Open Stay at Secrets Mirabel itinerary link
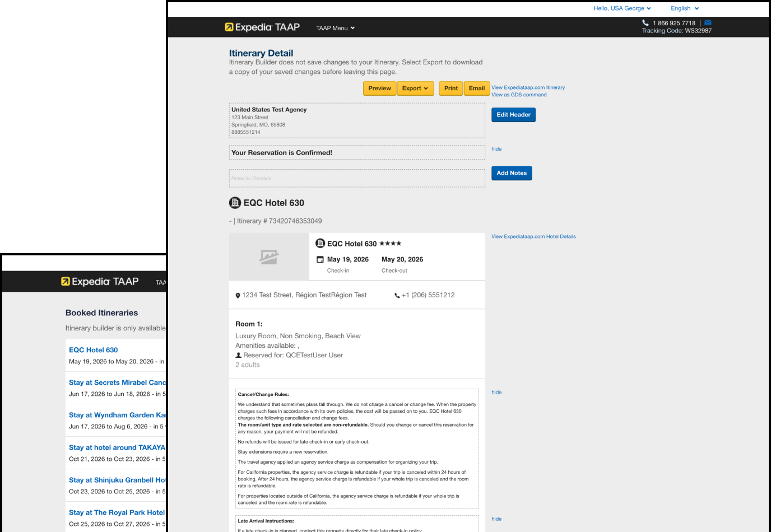The width and height of the screenshot is (771, 532). click(x=118, y=382)
